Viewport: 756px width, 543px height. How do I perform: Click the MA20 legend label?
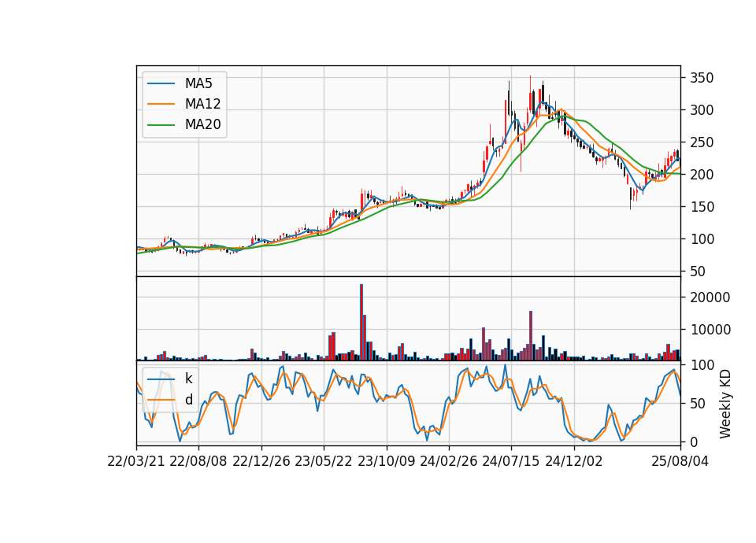point(203,124)
